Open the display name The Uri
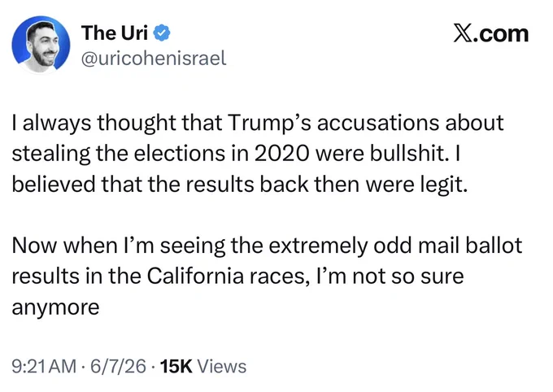 [115, 33]
